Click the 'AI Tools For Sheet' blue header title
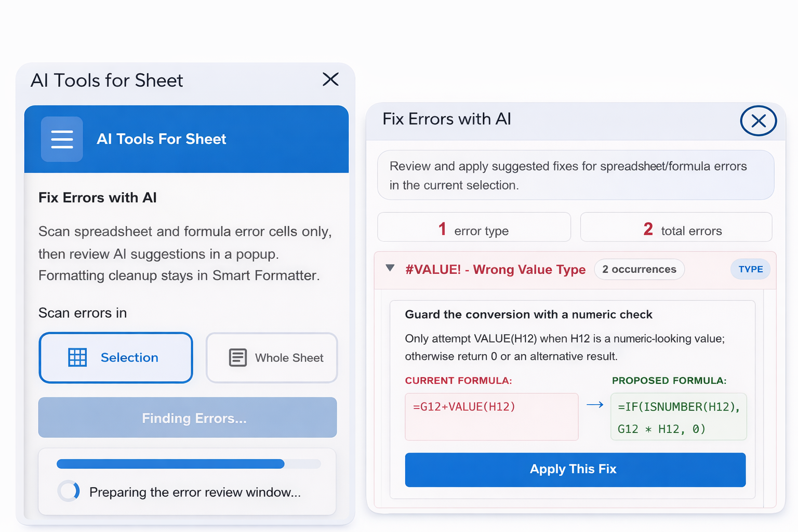This screenshot has height=532, width=798. (x=162, y=139)
